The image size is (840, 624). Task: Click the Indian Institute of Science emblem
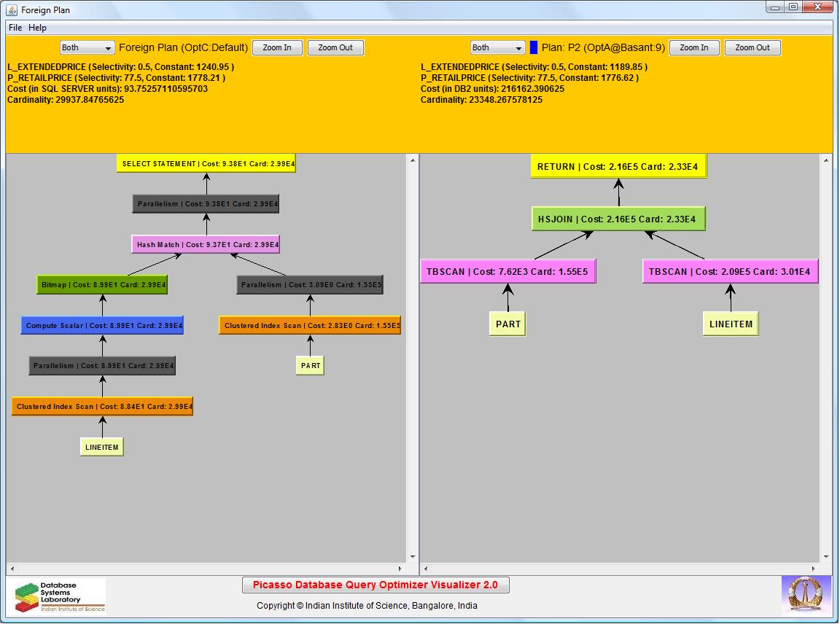click(x=806, y=596)
